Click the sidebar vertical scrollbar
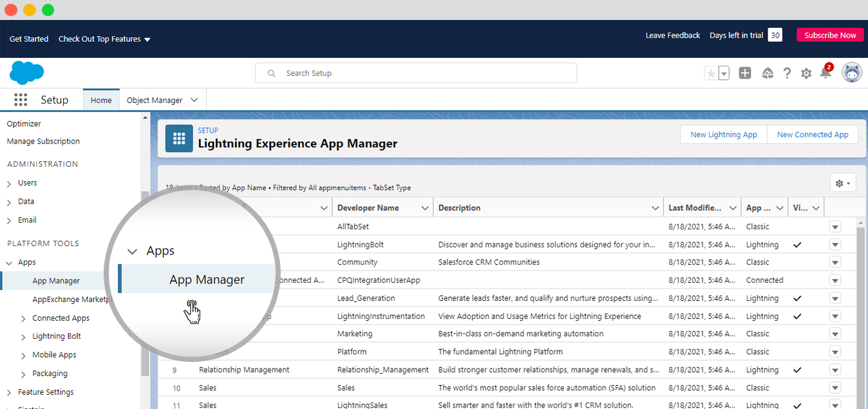The width and height of the screenshot is (868, 409). pyautogui.click(x=145, y=283)
